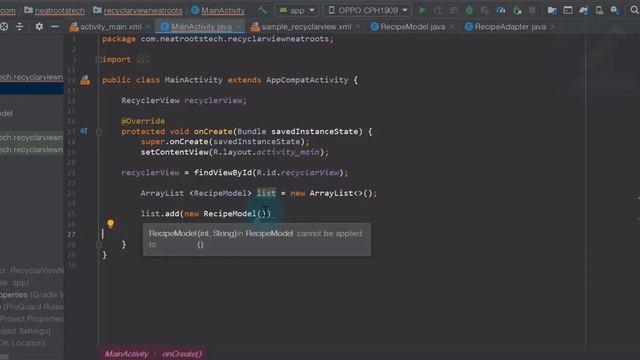
Task: Click the package name line text
Action: point(218,39)
